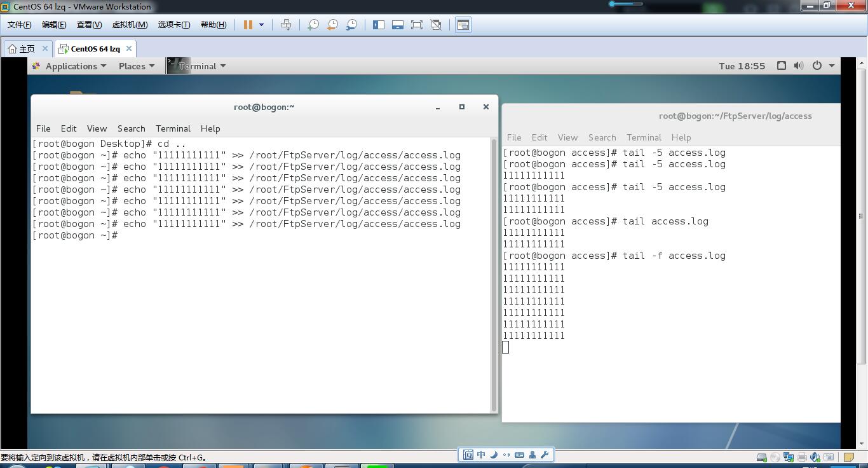868x468 pixels.
Task: Click the printer device status icon
Action: tap(802, 457)
